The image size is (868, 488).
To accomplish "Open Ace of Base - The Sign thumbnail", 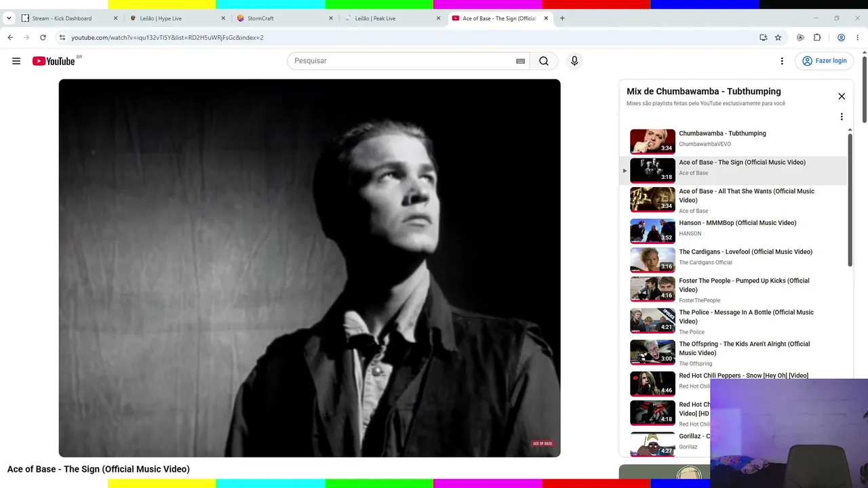I will (652, 171).
